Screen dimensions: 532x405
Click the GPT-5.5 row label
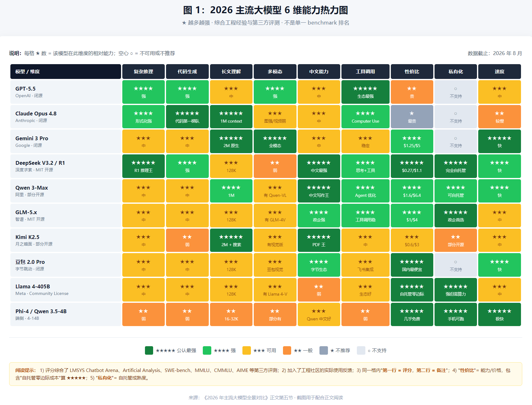point(66,92)
